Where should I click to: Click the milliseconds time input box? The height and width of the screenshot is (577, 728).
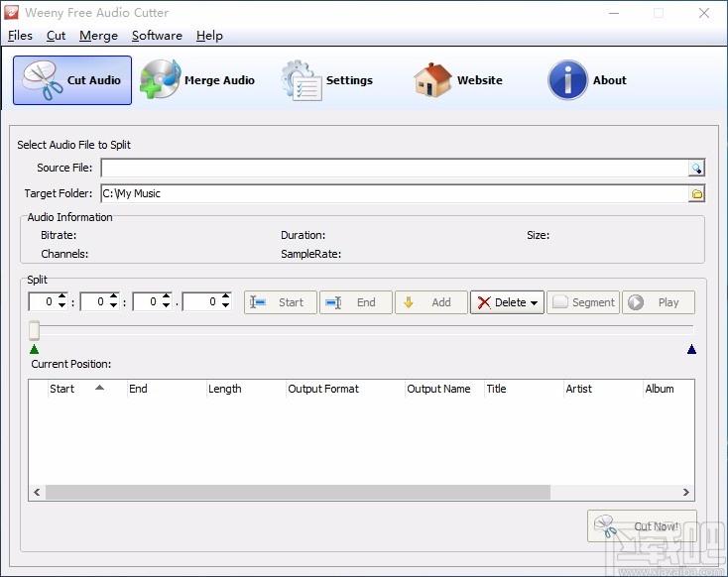202,301
